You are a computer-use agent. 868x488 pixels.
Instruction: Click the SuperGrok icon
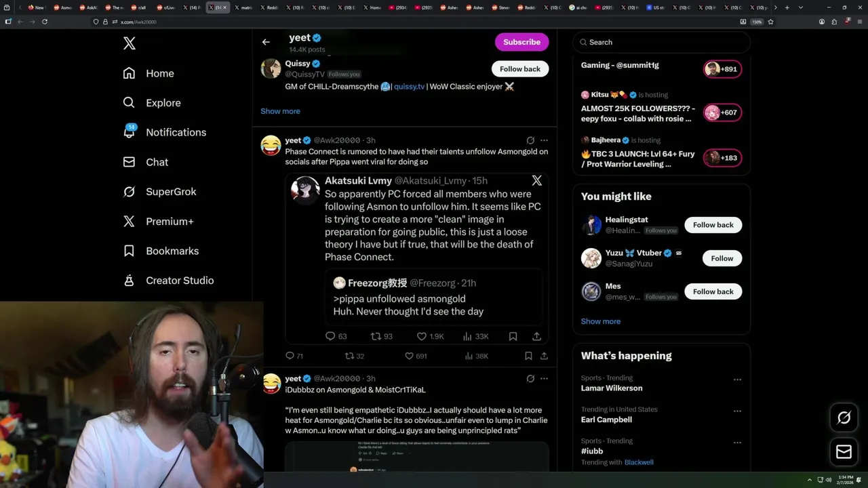[129, 192]
